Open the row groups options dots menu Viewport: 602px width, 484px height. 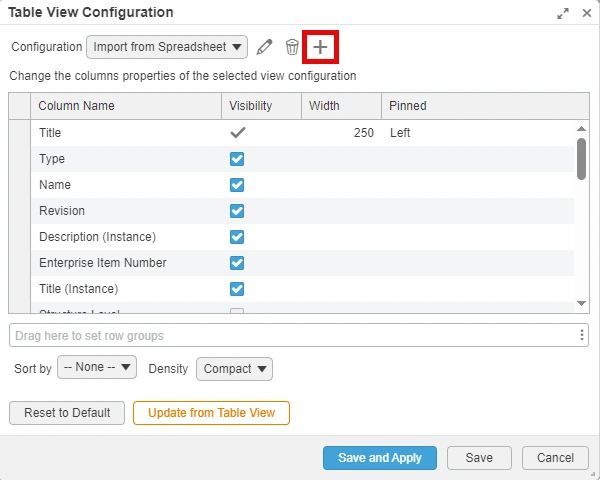[x=582, y=335]
